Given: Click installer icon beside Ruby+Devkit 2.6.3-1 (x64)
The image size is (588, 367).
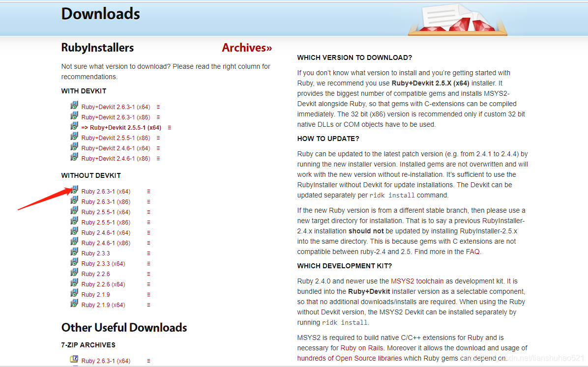Looking at the screenshot, I should 74,105.
